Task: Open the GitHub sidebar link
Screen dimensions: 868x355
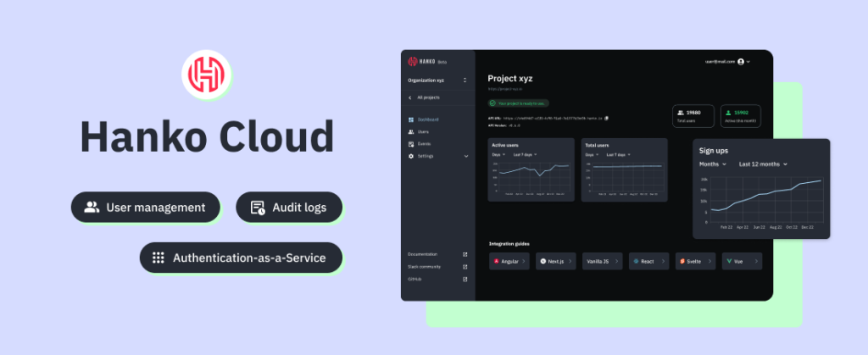Action: pos(415,280)
